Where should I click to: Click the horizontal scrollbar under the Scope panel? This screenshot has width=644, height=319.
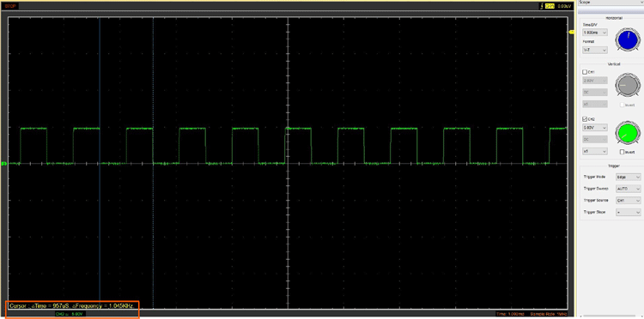click(611, 316)
